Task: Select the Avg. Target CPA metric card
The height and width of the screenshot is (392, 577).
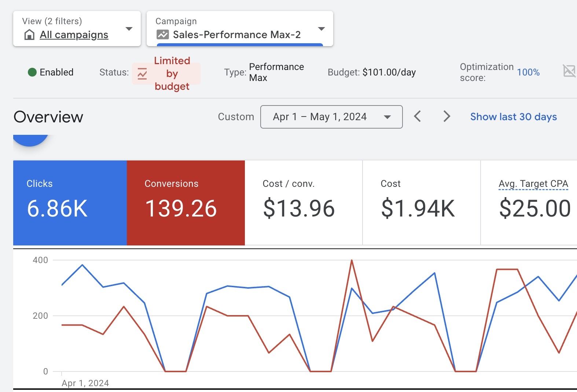Action: point(529,203)
